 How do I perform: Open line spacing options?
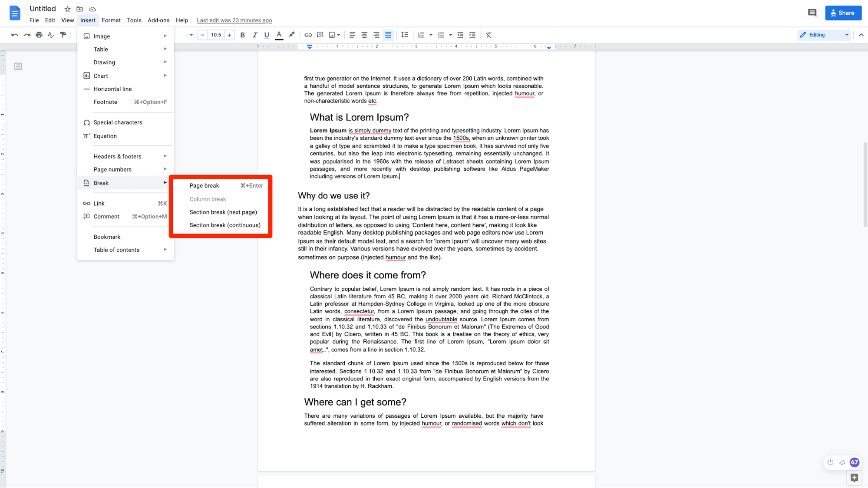(x=405, y=35)
